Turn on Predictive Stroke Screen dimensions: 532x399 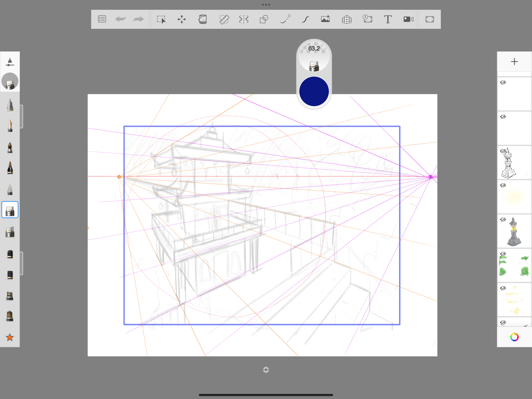coord(285,19)
